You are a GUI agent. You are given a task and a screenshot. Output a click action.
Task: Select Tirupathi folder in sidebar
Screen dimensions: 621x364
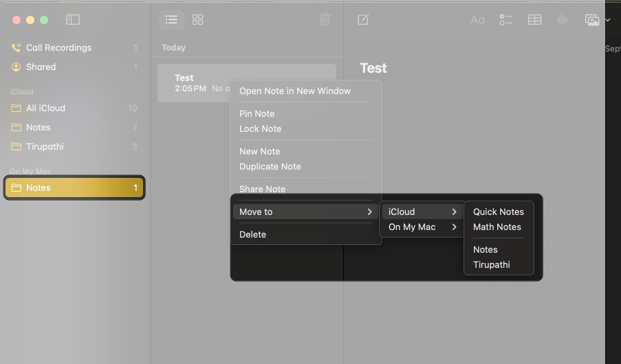45,147
